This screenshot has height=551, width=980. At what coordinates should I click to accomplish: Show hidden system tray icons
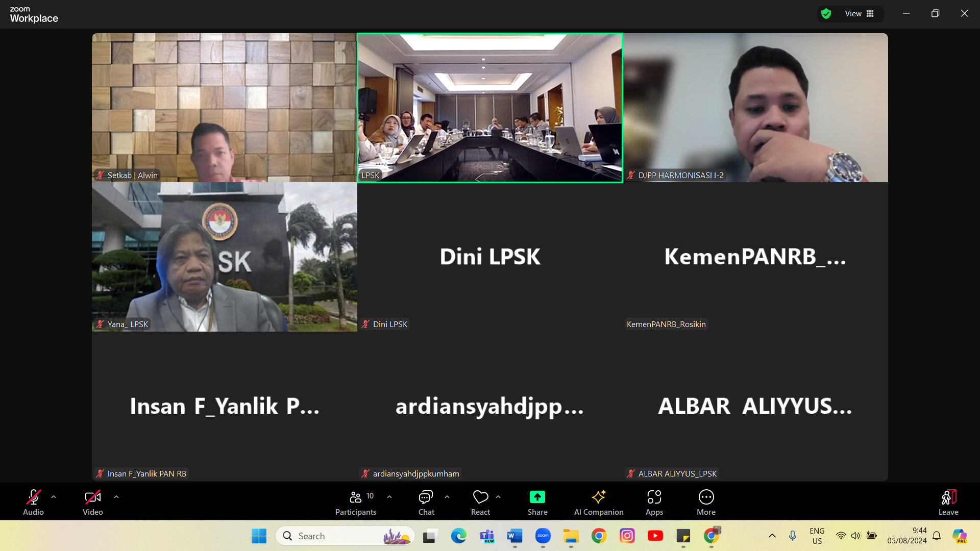[x=772, y=536]
